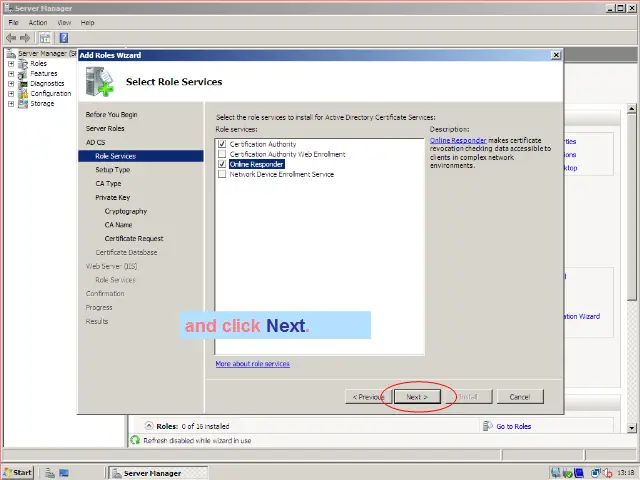Click the Back arrow toolbar icon
640x480 pixels.
click(11, 38)
